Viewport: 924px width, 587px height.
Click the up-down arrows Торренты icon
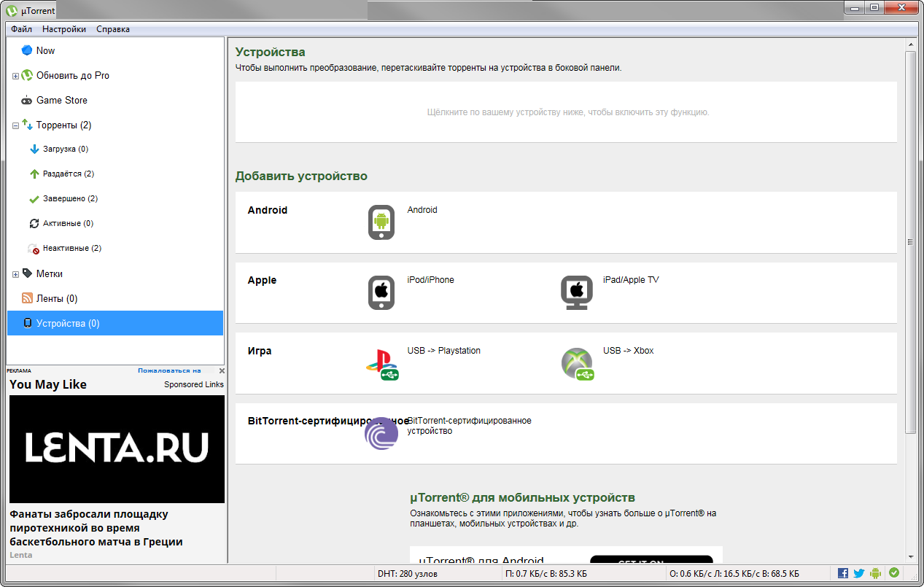pos(27,125)
